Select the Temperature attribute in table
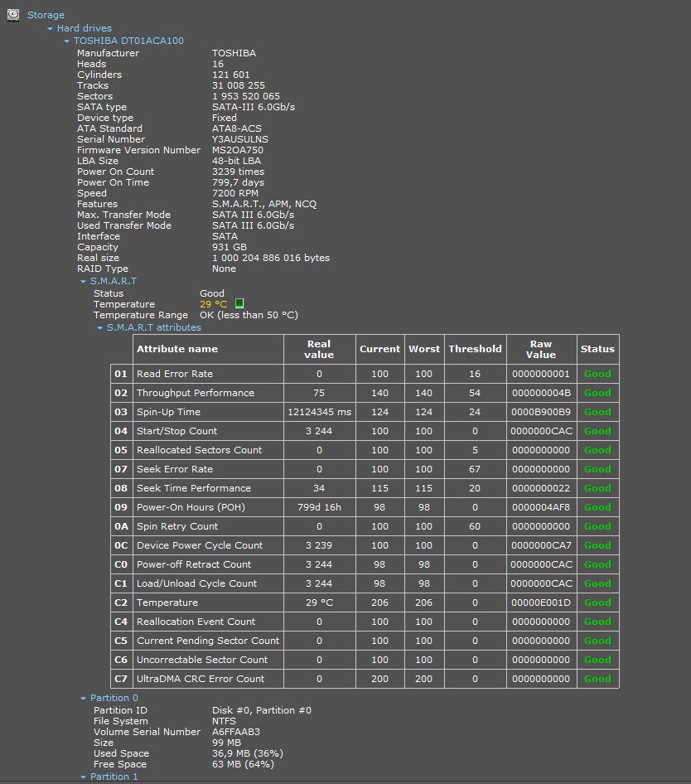The width and height of the screenshot is (691, 784). (167, 603)
